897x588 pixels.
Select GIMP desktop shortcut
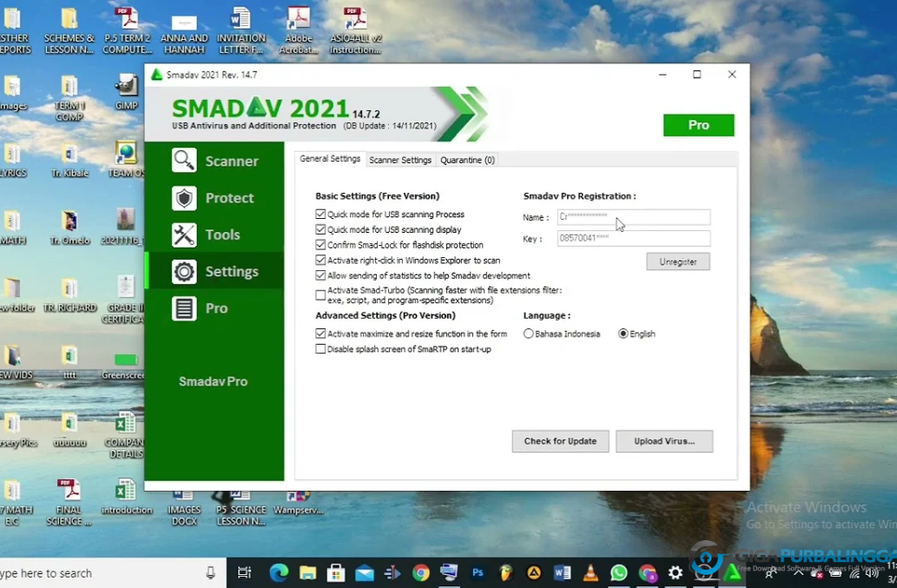coord(127,91)
